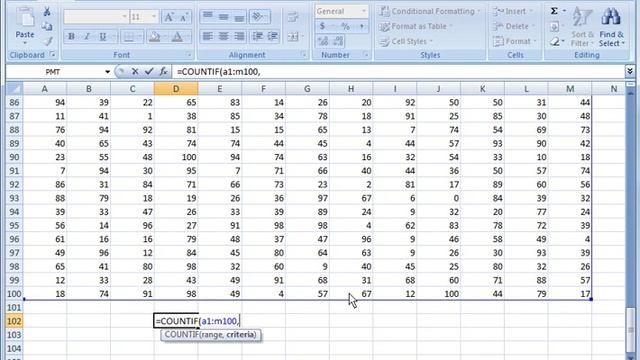Click the Paste clipboard icon
640x360 pixels.
tap(25, 18)
